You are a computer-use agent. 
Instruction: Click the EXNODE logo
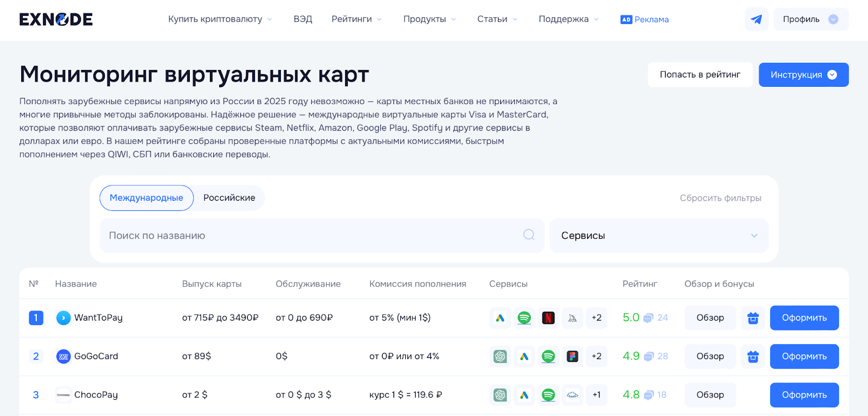[56, 20]
